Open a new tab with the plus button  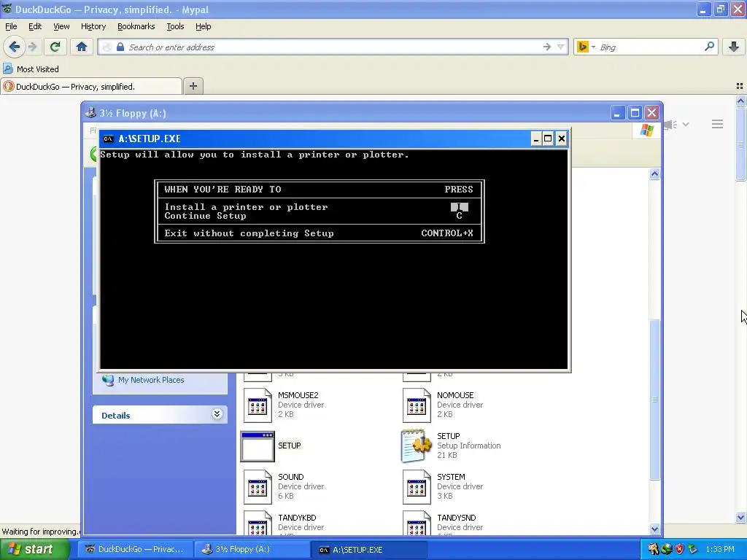(x=193, y=86)
